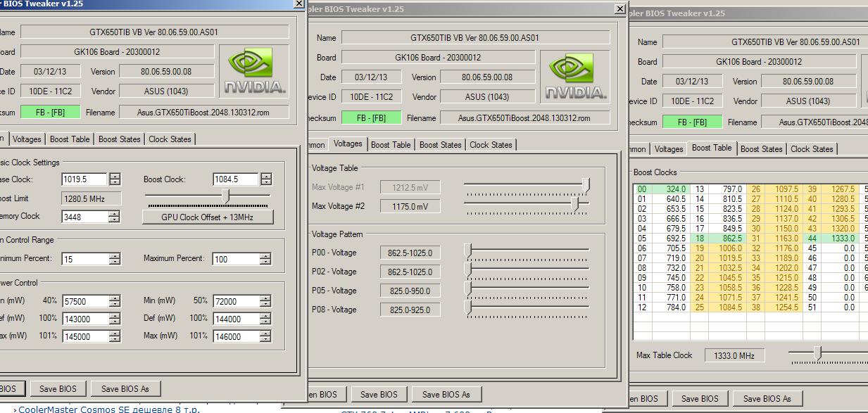
Task: Click the Filename field in the middle window
Action: pos(524,118)
